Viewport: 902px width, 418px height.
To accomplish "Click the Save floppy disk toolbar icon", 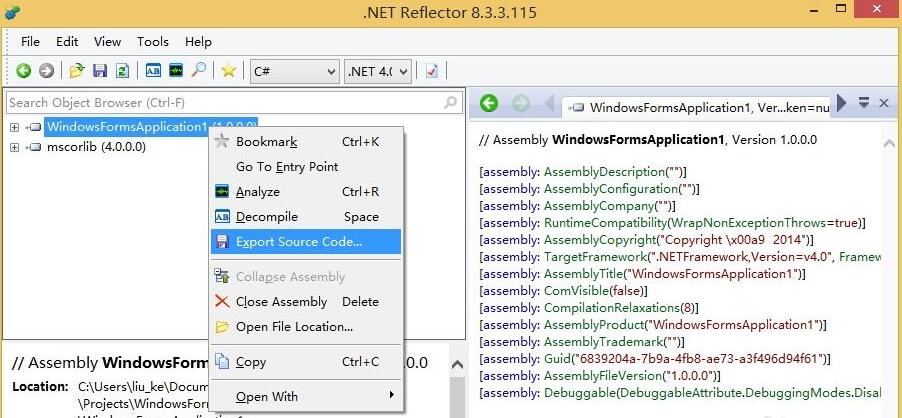I will pos(100,71).
